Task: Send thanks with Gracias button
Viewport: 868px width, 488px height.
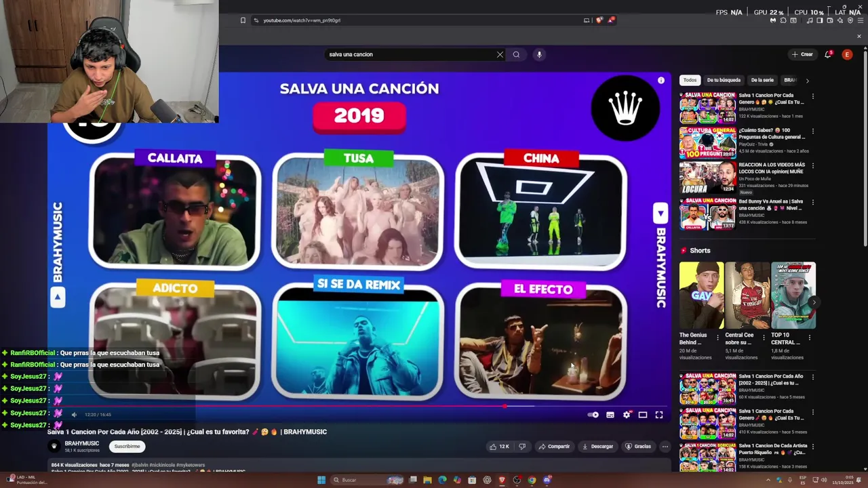Action: [x=638, y=446]
